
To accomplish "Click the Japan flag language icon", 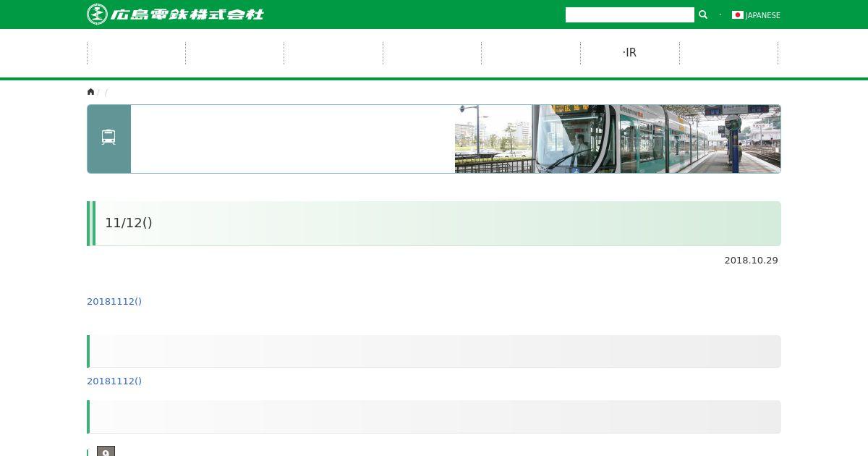I will (737, 14).
